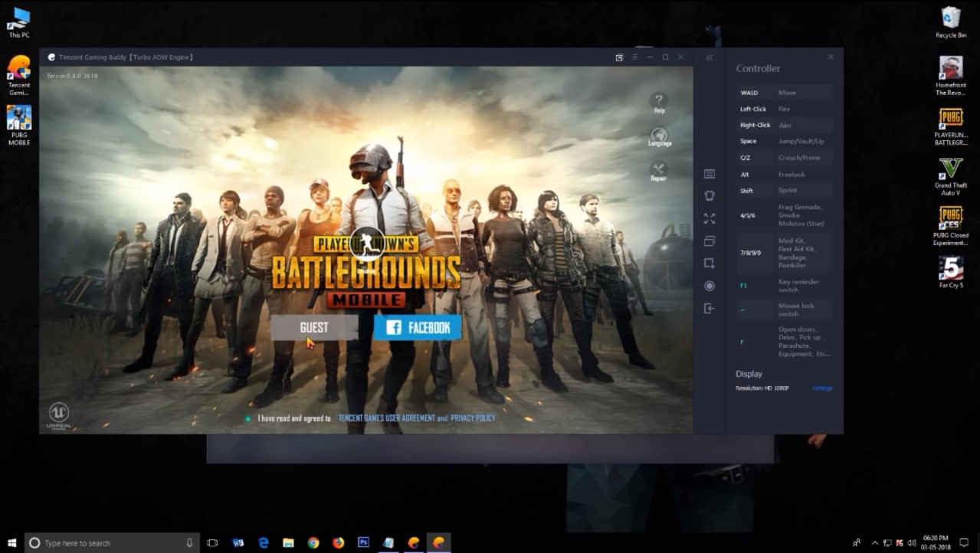Select the Recycle Bin desktop icon

click(951, 22)
